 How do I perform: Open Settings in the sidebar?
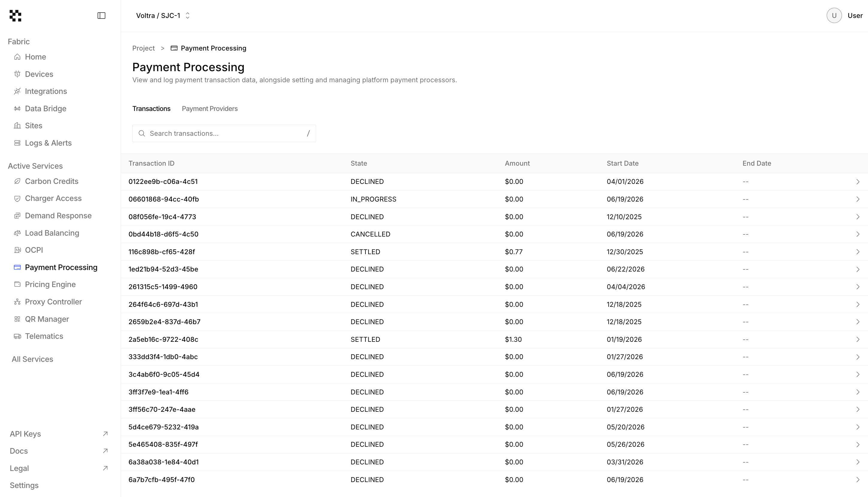(x=24, y=485)
